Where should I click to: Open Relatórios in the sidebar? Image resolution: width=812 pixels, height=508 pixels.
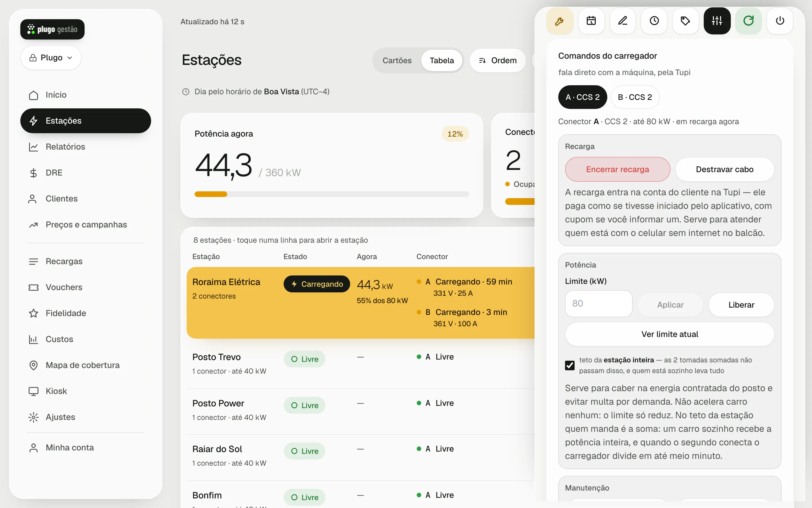tap(85, 147)
